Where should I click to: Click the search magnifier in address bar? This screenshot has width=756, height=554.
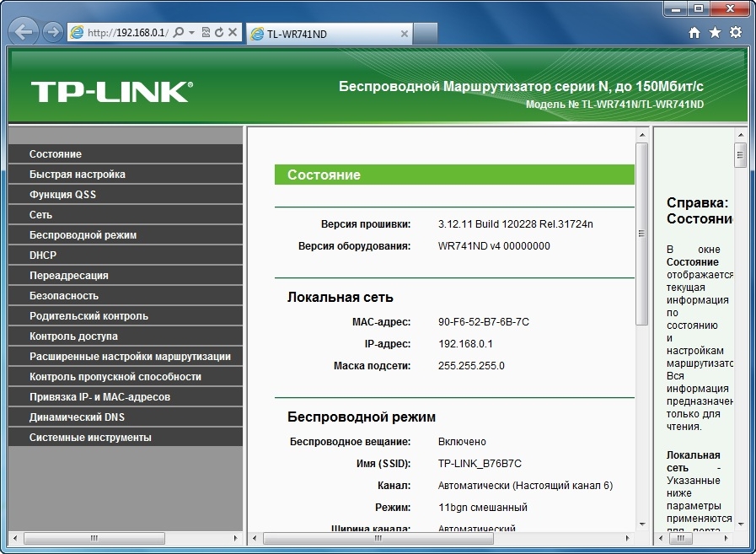(x=178, y=33)
